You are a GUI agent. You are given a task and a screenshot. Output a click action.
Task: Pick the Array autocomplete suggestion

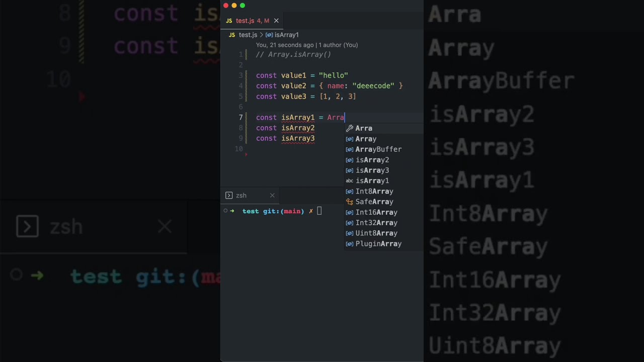[384, 139]
